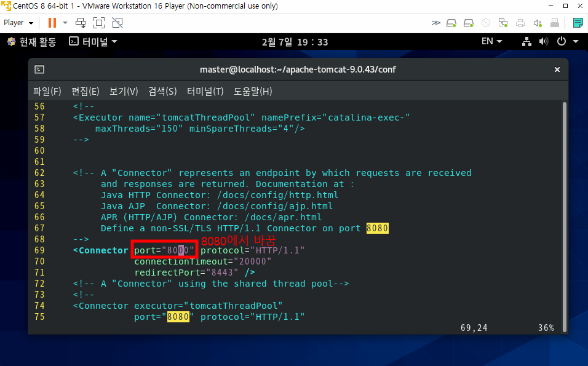Image resolution: width=588 pixels, height=366 pixels.
Task: Click the network adapter device icon
Action: [503, 23]
